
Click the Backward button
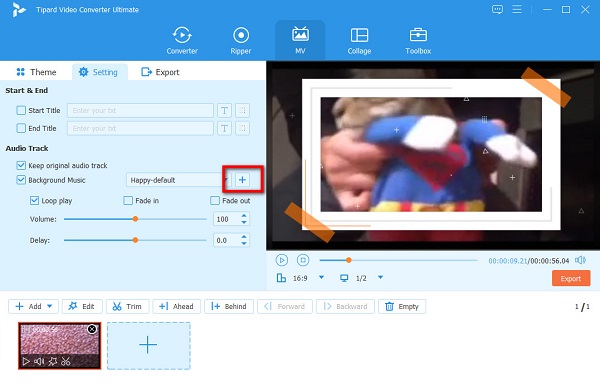[345, 306]
